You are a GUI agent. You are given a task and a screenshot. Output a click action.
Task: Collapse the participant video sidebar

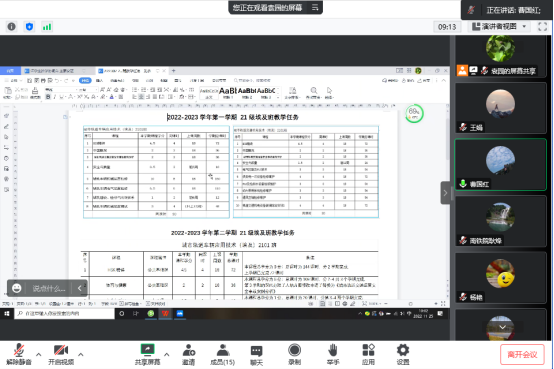(445, 193)
